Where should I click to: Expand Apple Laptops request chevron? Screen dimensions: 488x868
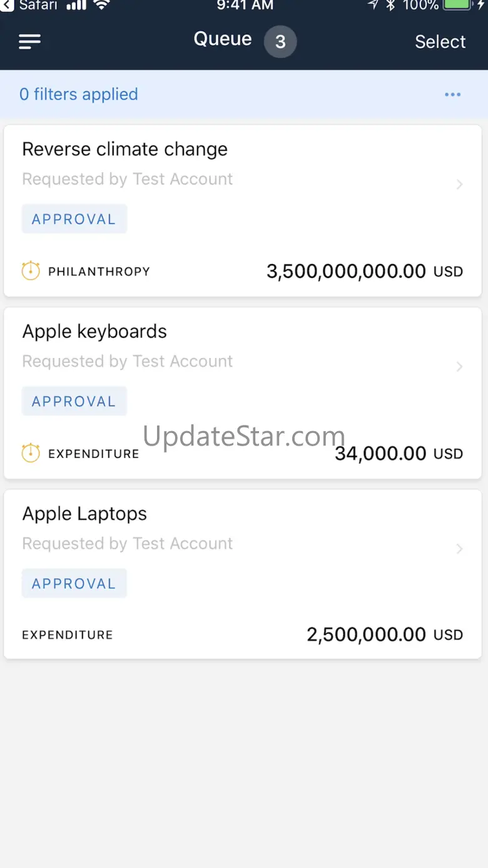(459, 548)
